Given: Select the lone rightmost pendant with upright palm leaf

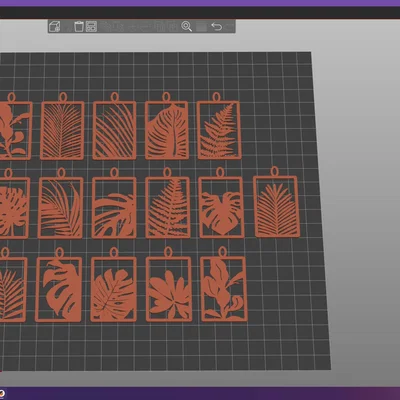Looking at the screenshot, I should pos(276,202).
